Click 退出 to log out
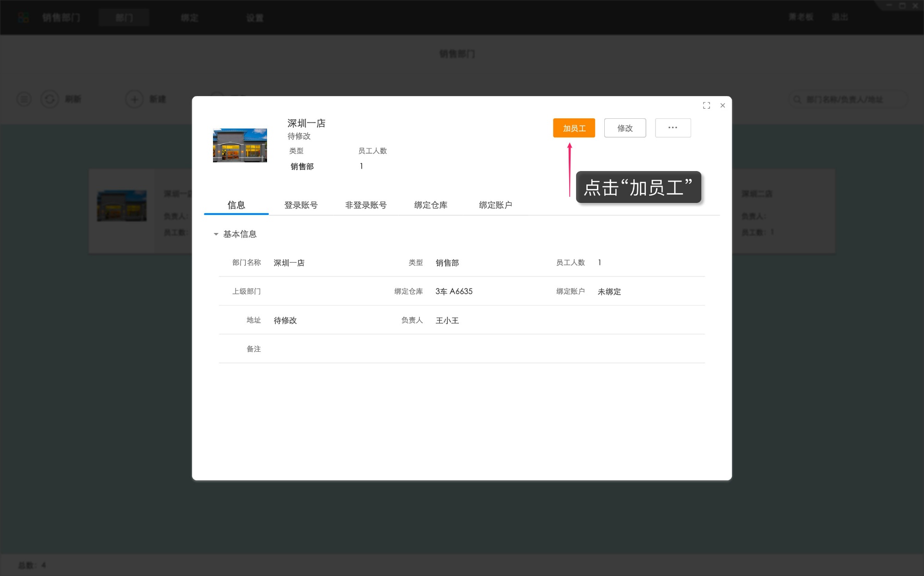924x576 pixels. [x=841, y=17]
